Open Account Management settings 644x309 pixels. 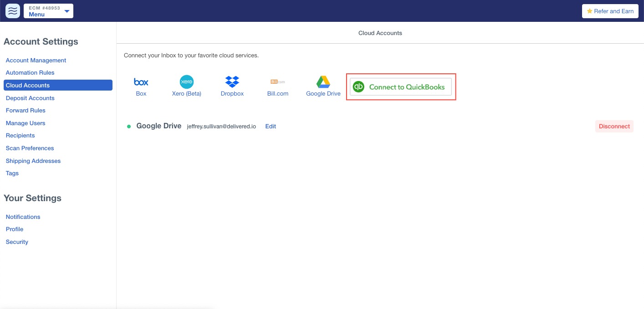pyautogui.click(x=36, y=60)
